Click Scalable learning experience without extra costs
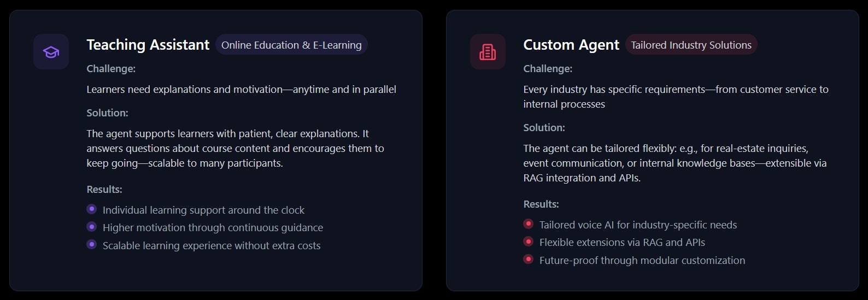 (x=212, y=245)
